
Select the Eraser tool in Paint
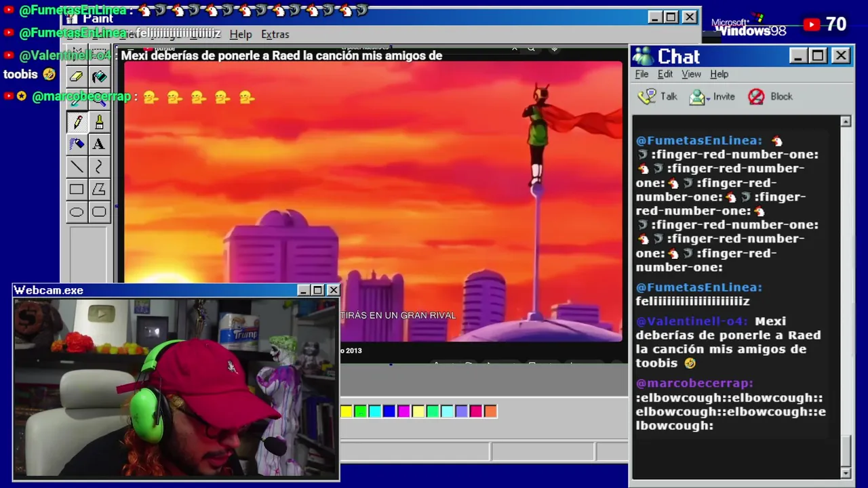77,77
